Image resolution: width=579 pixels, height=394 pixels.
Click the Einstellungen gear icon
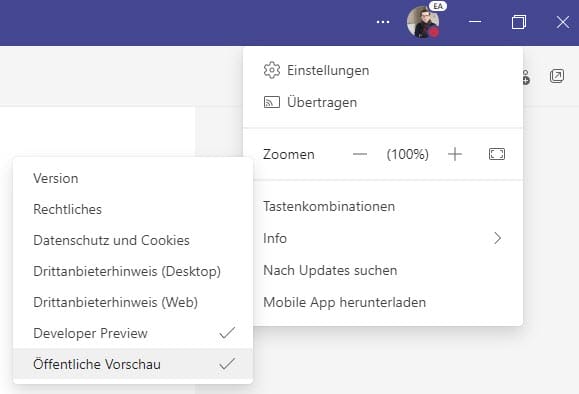point(272,70)
